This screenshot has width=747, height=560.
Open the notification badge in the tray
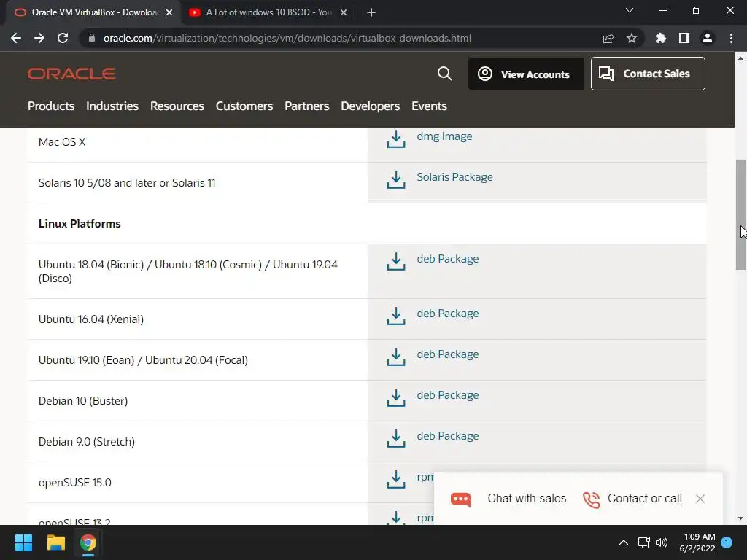[727, 542]
